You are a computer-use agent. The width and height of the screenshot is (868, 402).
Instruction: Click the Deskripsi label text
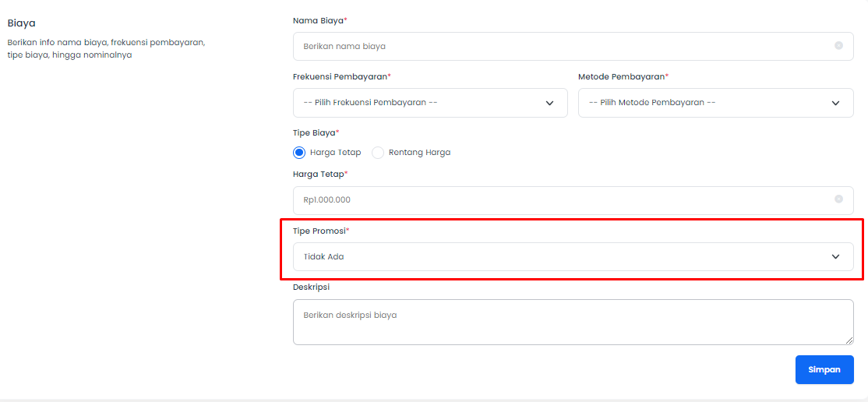point(311,287)
